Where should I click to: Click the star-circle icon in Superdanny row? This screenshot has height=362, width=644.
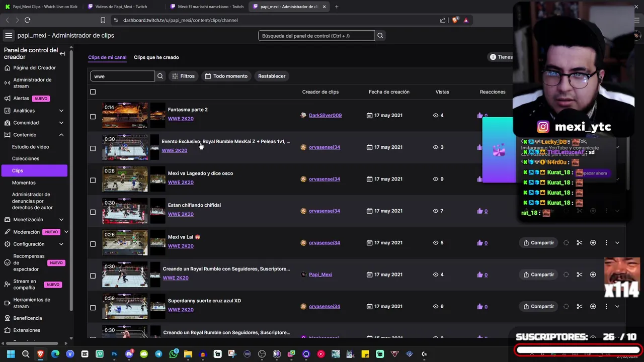[x=593, y=306]
